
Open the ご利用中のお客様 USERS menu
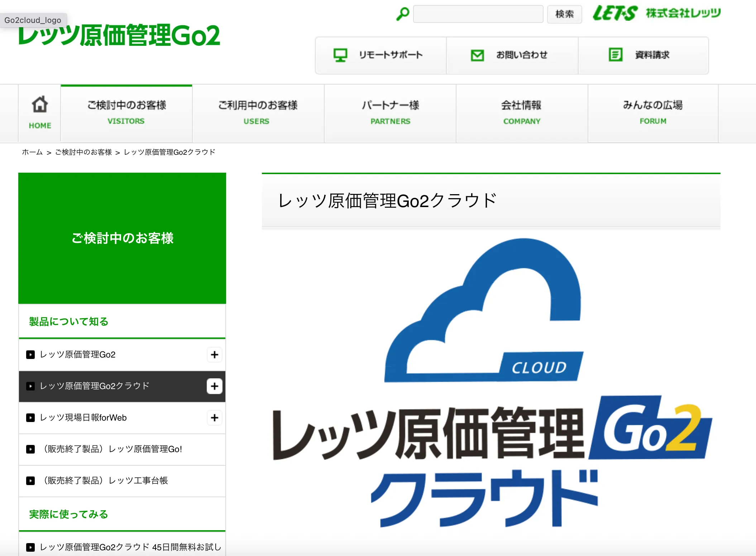[258, 113]
